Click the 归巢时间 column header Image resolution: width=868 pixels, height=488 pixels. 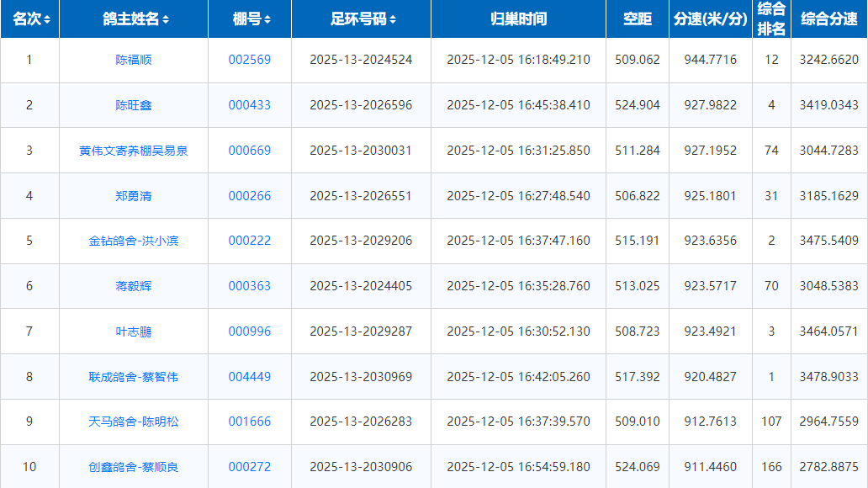(518, 19)
